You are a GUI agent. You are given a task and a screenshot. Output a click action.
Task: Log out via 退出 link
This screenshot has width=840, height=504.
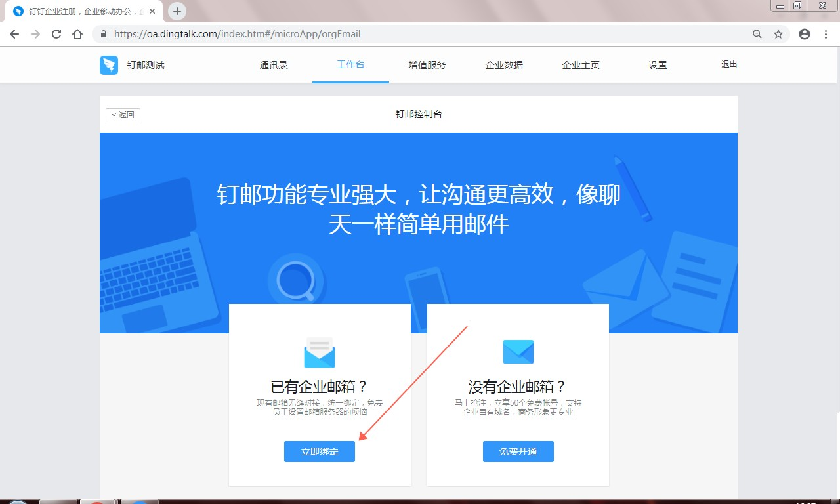pyautogui.click(x=729, y=64)
